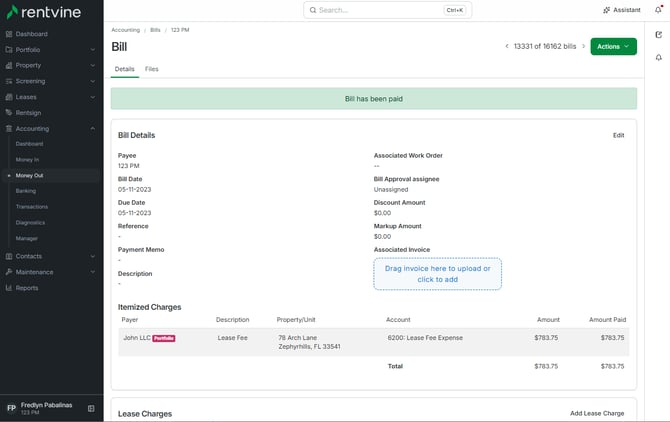Click the Maintenance wrench icon
This screenshot has width=670, height=422.
point(9,272)
